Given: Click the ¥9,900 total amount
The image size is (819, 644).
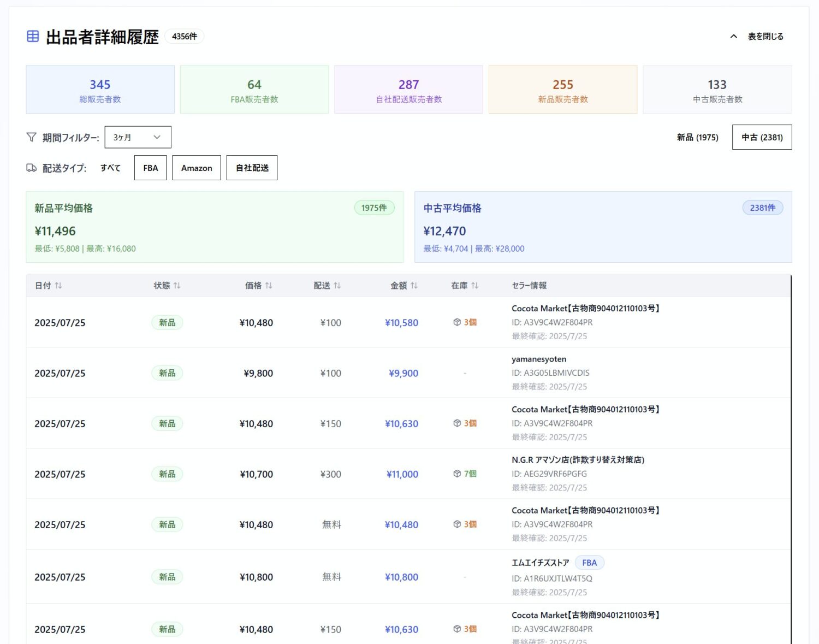Looking at the screenshot, I should [x=403, y=374].
